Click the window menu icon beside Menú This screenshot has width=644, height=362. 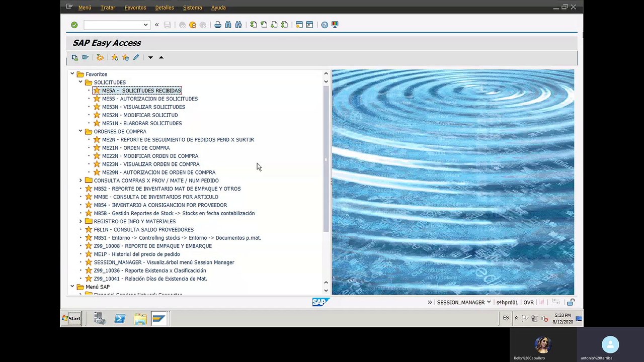tap(69, 7)
